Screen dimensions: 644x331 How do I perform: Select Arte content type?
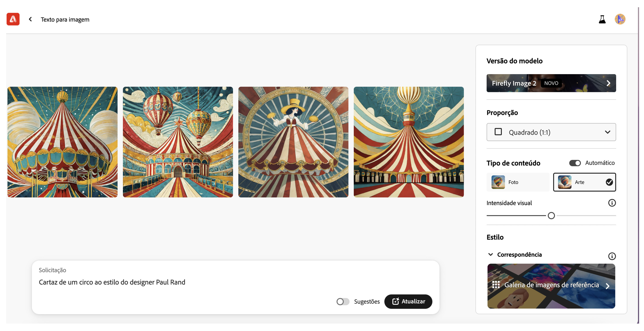(584, 182)
